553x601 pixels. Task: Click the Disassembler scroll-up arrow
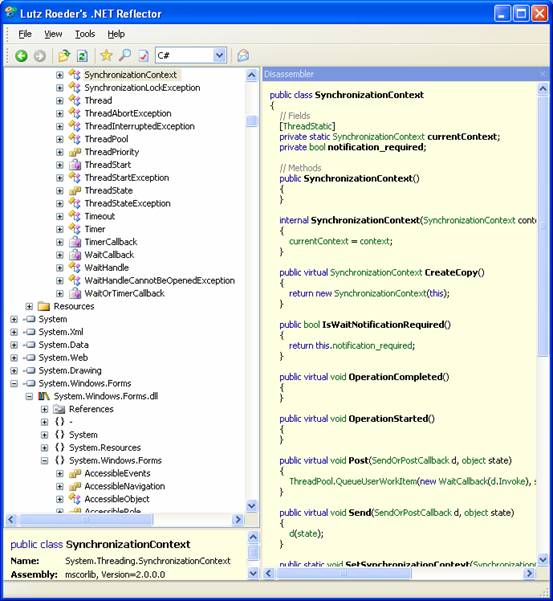click(543, 89)
